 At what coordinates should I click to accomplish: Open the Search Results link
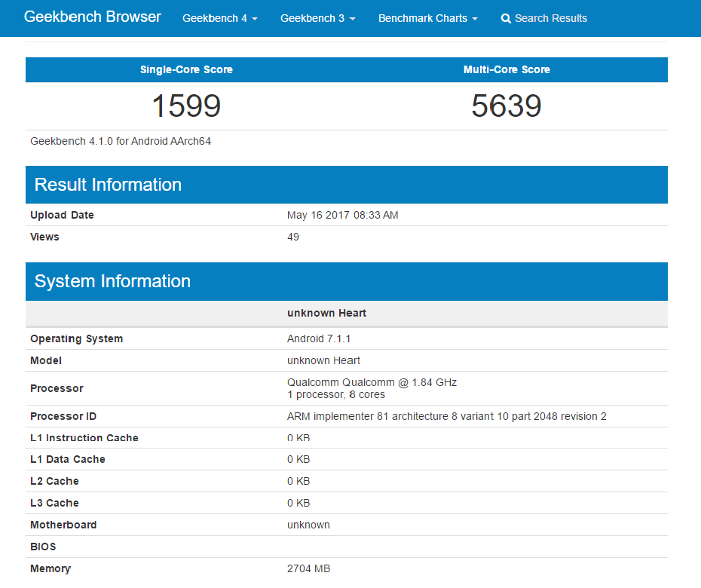544,18
